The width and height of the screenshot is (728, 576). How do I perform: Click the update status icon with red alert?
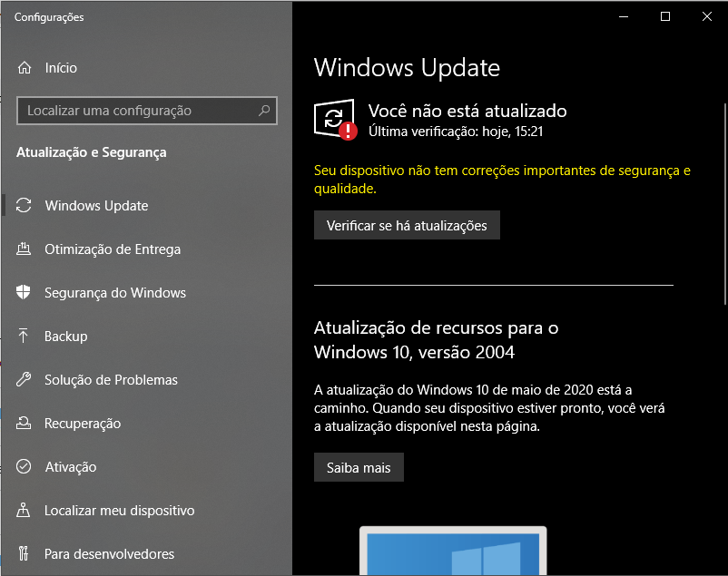click(336, 119)
